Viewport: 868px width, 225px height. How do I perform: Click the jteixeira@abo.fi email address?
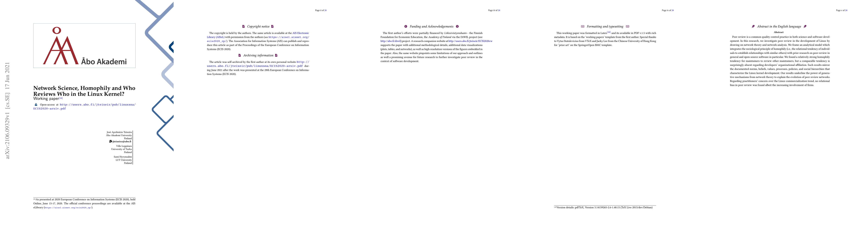[x=122, y=141]
